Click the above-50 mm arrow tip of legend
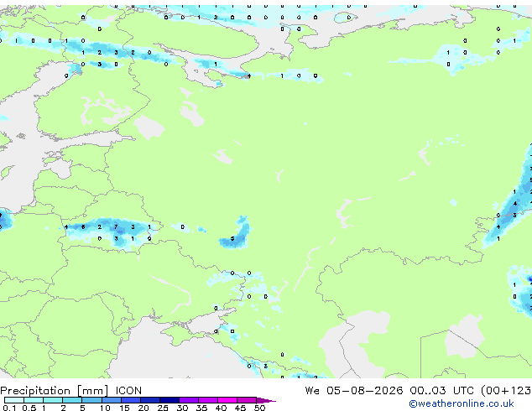532x411 pixels. (266, 401)
